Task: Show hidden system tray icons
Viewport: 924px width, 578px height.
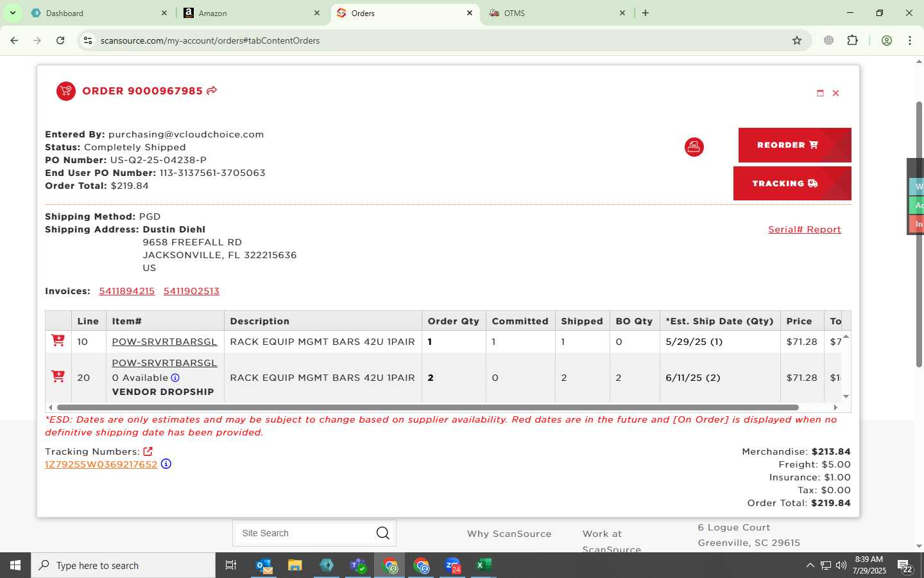Action: coord(810,565)
